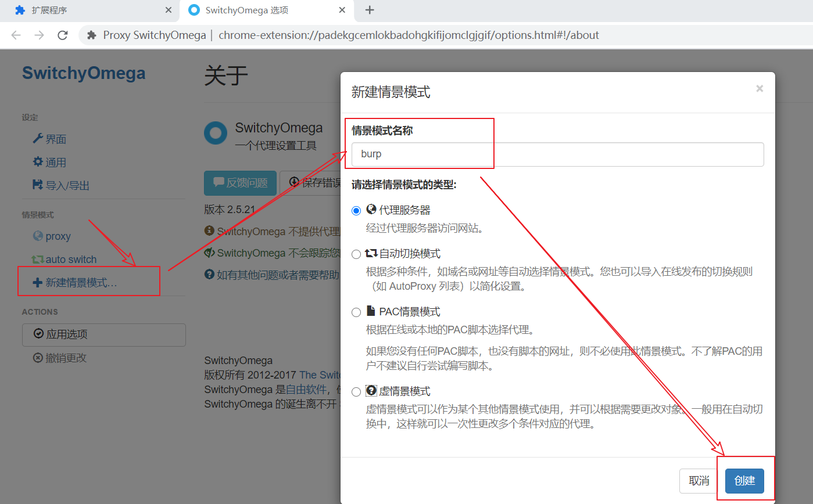Click the 关于 page heading
Viewport: 813px width, 504px height.
(226, 76)
